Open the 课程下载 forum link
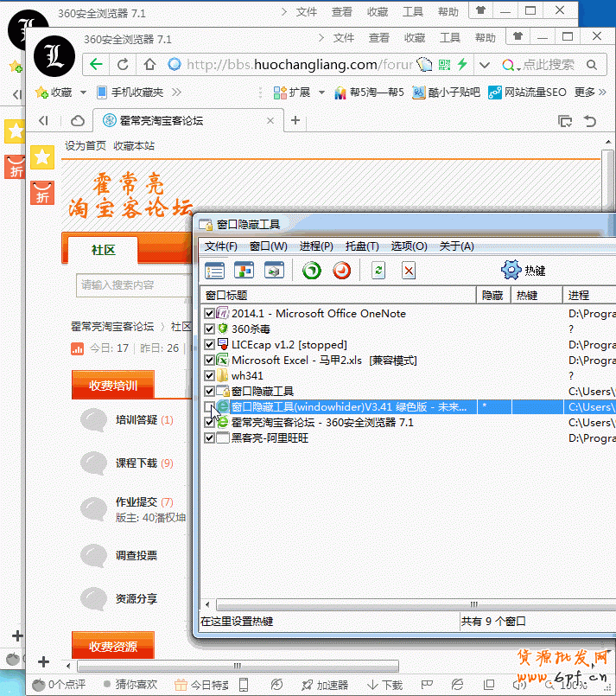 pyautogui.click(x=137, y=463)
